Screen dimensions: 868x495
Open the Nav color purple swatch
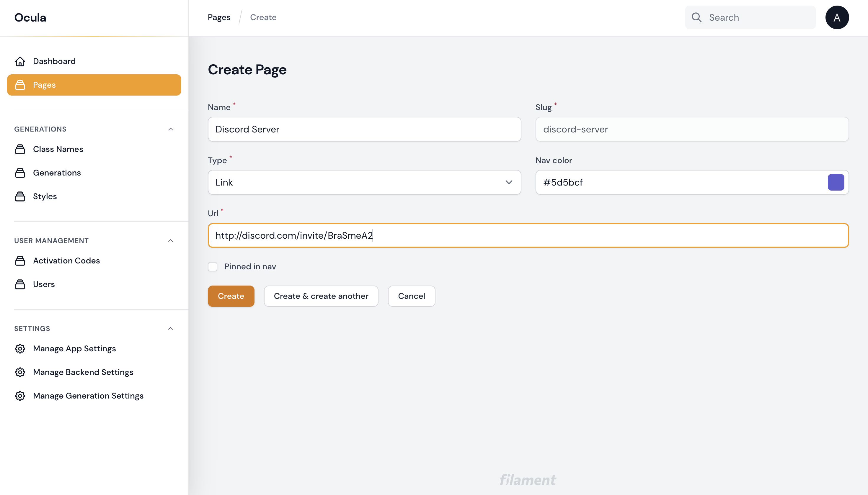pyautogui.click(x=836, y=182)
